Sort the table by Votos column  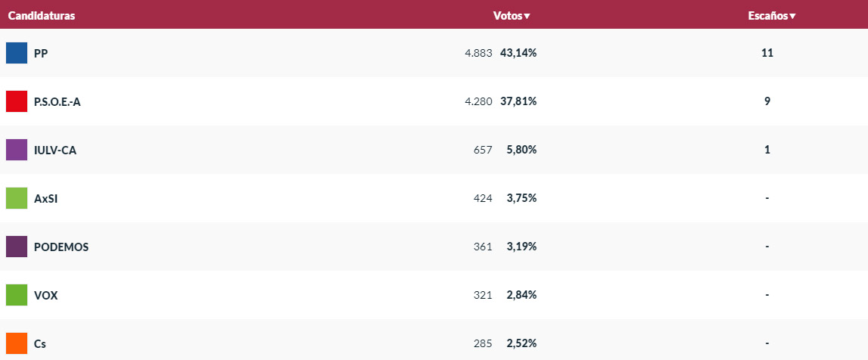(512, 16)
